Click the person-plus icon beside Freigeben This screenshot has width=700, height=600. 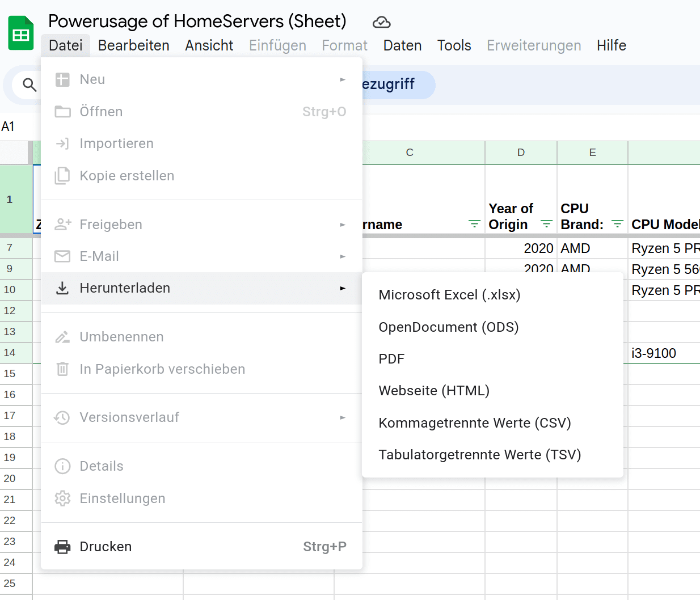click(x=62, y=225)
